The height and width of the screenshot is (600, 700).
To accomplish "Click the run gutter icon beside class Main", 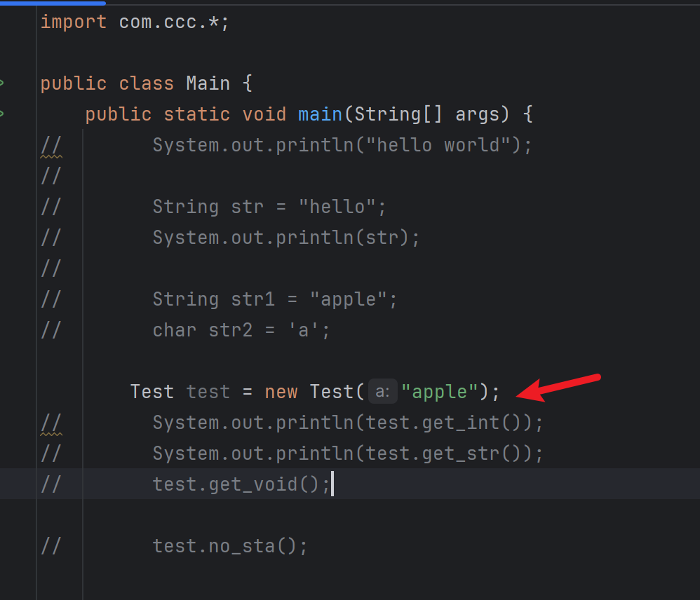I will (2, 83).
